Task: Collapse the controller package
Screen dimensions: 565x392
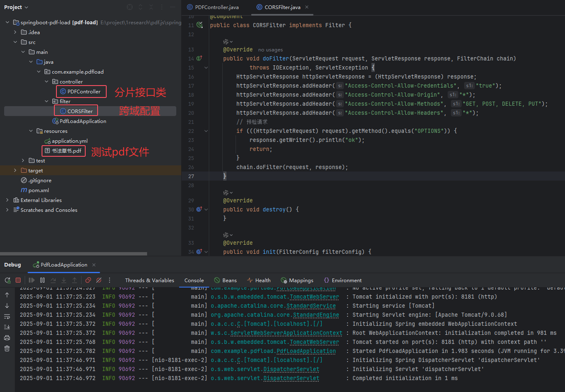Action: point(47,81)
